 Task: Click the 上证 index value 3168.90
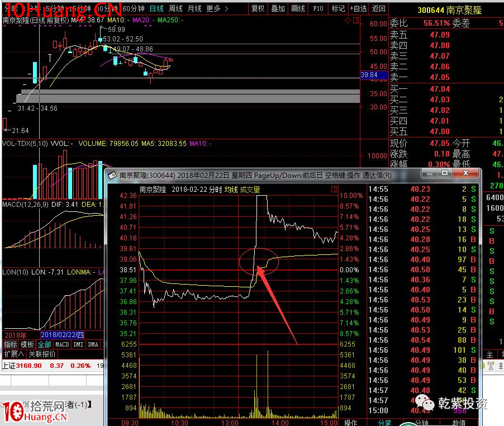tap(29, 366)
